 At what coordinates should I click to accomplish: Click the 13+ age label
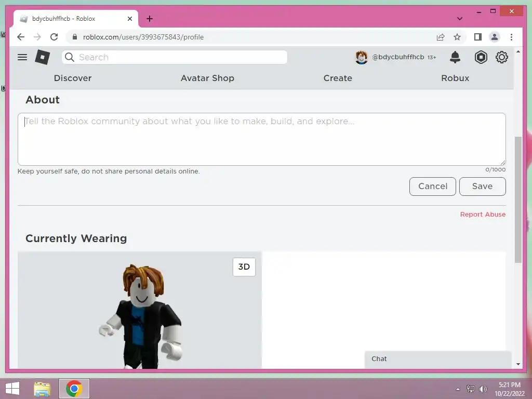point(432,57)
